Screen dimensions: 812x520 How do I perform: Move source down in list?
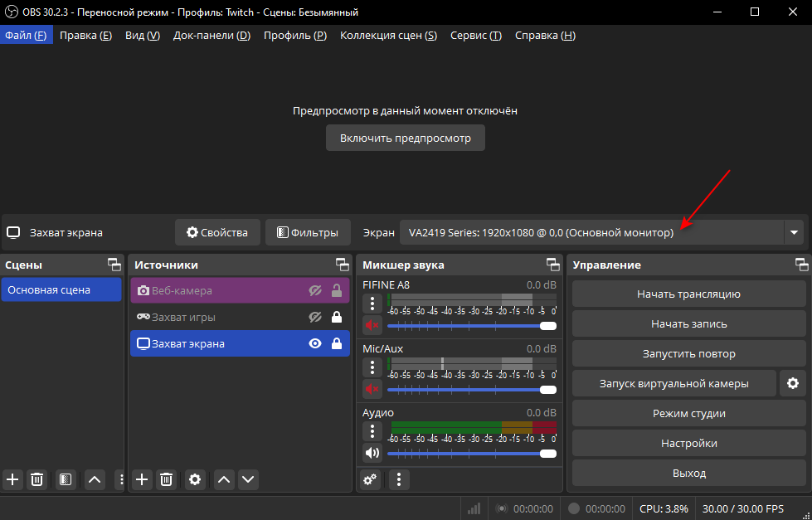tap(248, 479)
